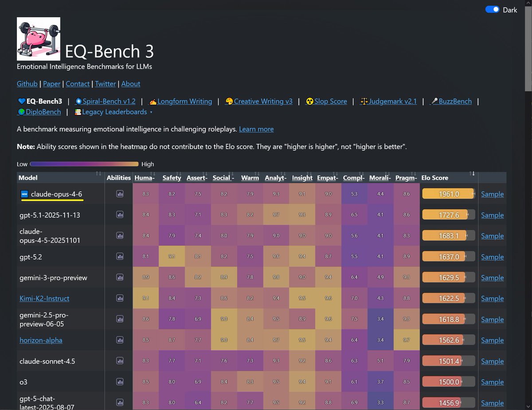Image resolution: width=532 pixels, height=410 pixels.
Task: Open abilities chart for o3
Action: tap(119, 382)
